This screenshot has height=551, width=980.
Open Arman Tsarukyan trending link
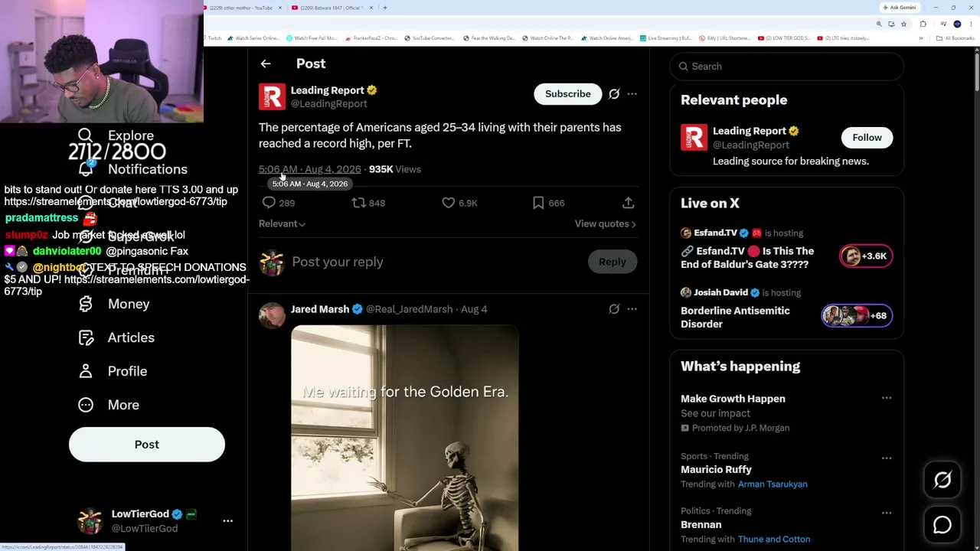773,484
